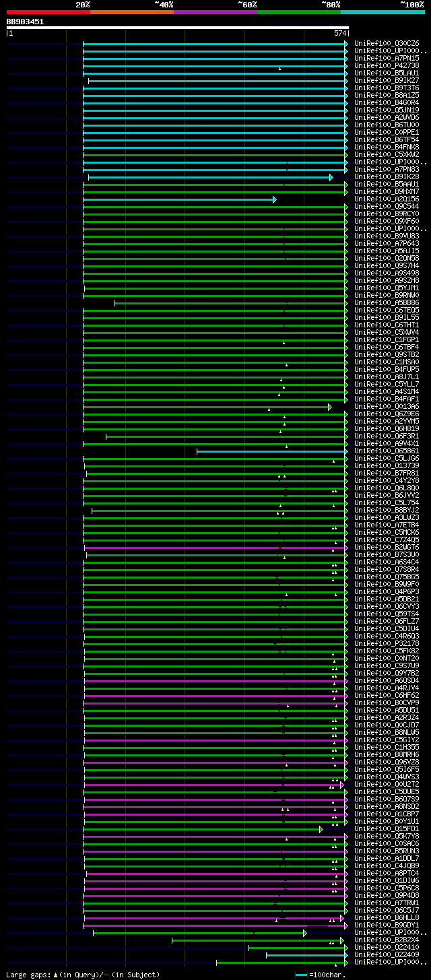Image resolution: width=431 pixels, height=980 pixels.
Task: Click the UniRef100_B9T3T6 entry
Action: tap(387, 88)
